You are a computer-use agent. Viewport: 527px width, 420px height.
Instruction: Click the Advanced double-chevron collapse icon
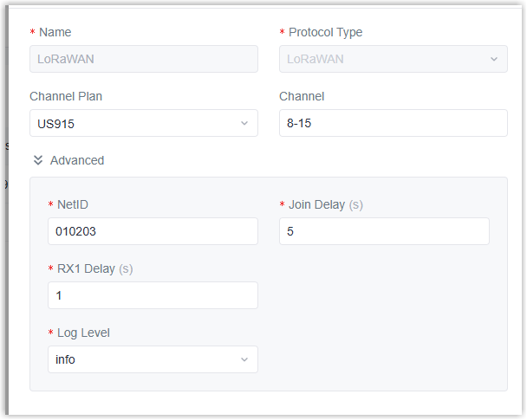(38, 160)
